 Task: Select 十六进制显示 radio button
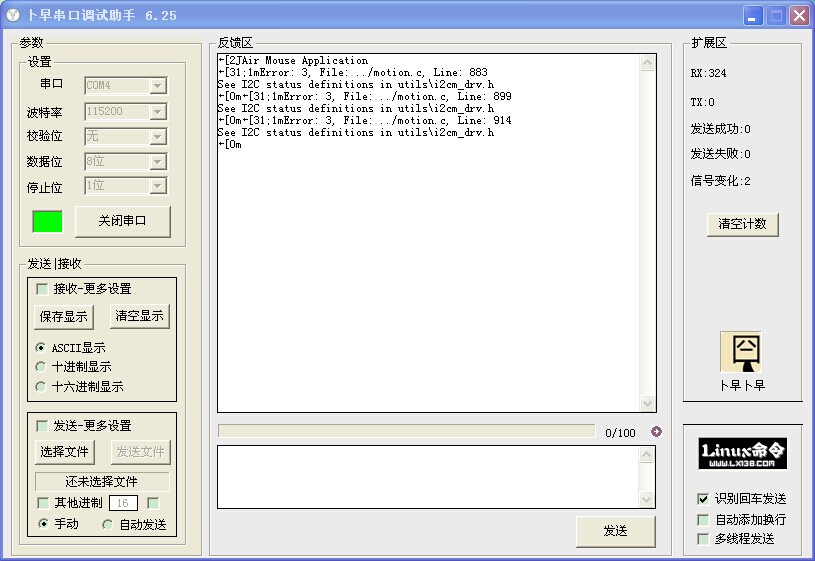41,386
